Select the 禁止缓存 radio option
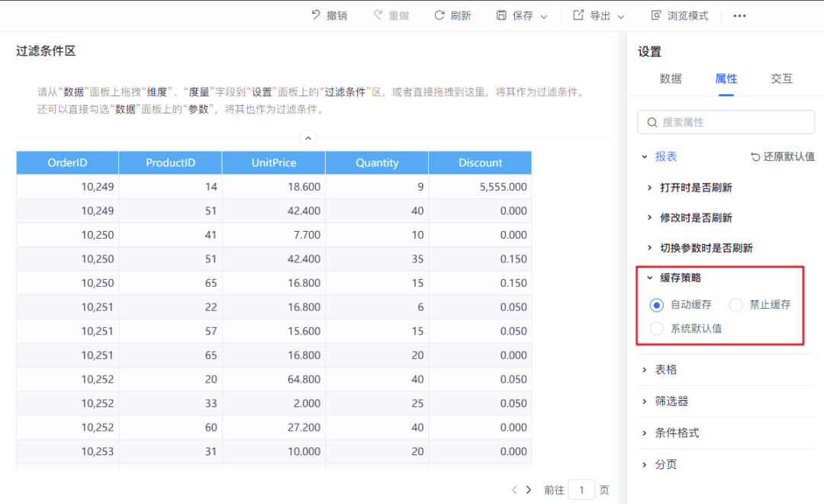Viewport: 824px width, 504px height. click(735, 305)
